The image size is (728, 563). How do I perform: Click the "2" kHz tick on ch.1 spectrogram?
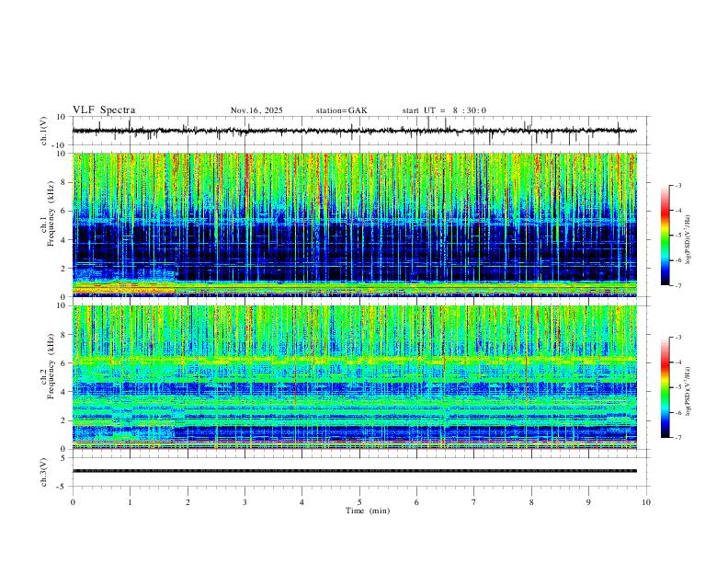click(64, 269)
